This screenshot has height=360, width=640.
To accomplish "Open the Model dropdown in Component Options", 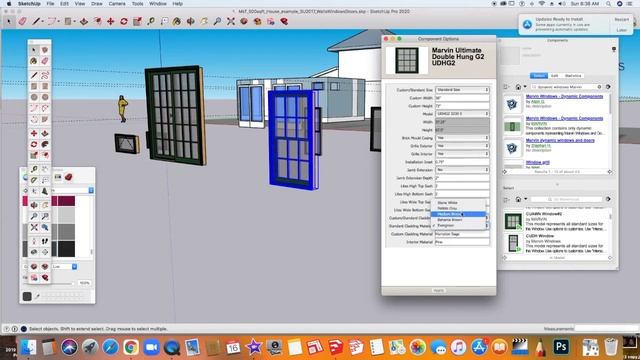I will click(462, 114).
